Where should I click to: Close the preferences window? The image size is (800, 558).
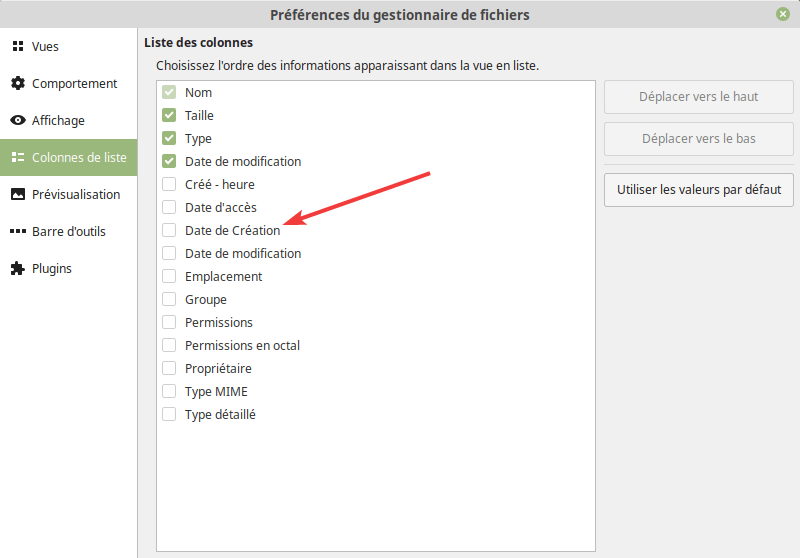782,14
